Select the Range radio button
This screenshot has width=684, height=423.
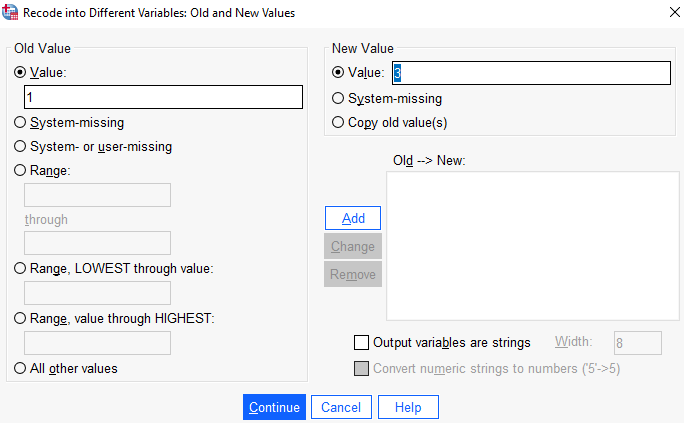20,170
